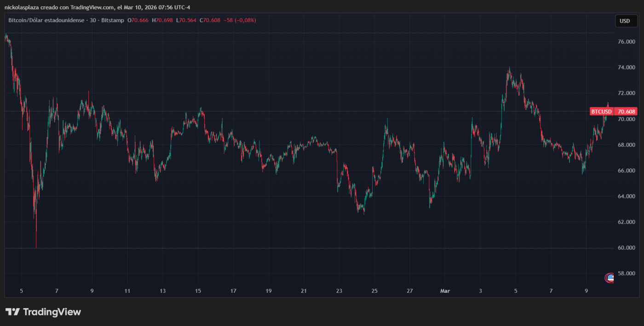This screenshot has width=644, height=326.
Task: Click the 70.608 current price label
Action: (x=627, y=111)
